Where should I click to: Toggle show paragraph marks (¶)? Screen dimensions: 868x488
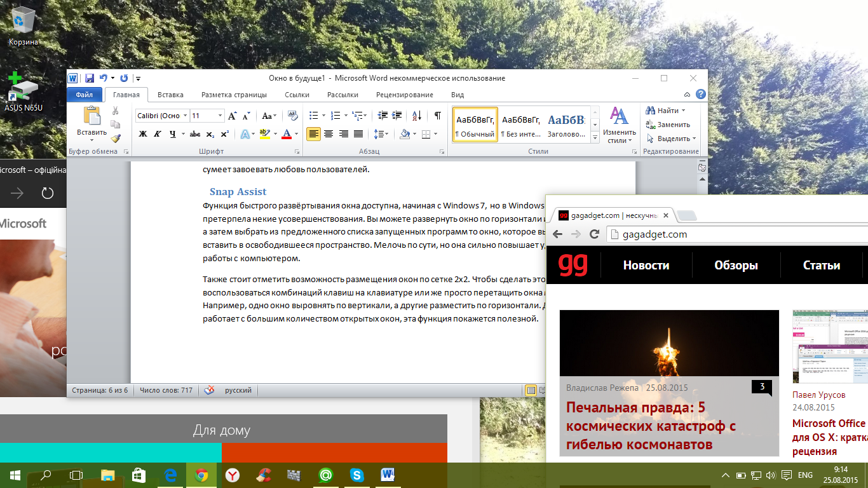[x=438, y=116]
